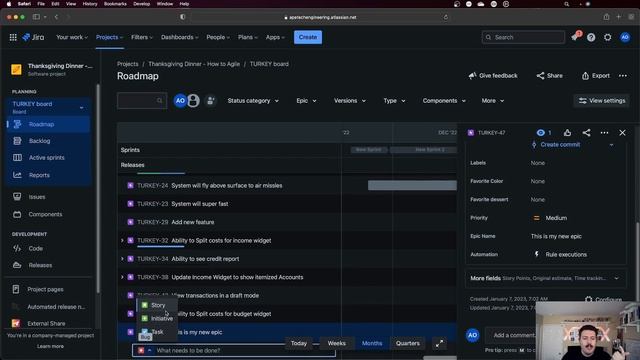The width and height of the screenshot is (640, 360).
Task: Open Filters menu
Action: 142,37
